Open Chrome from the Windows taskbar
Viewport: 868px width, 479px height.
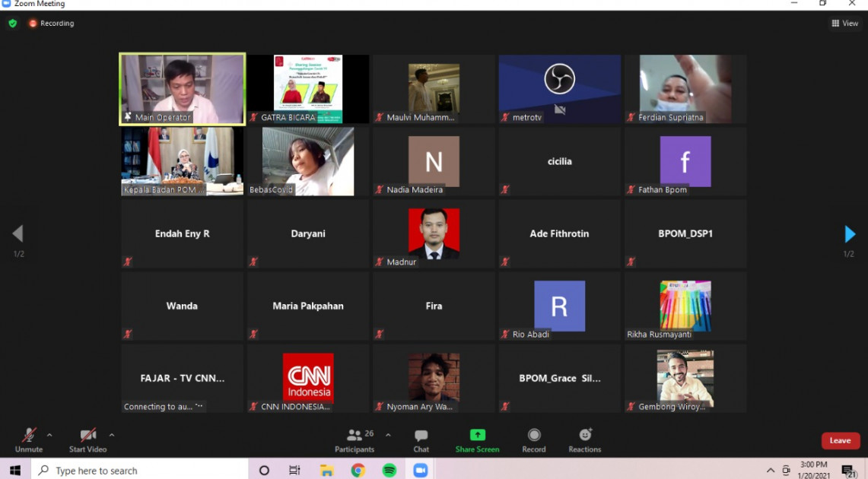358,471
